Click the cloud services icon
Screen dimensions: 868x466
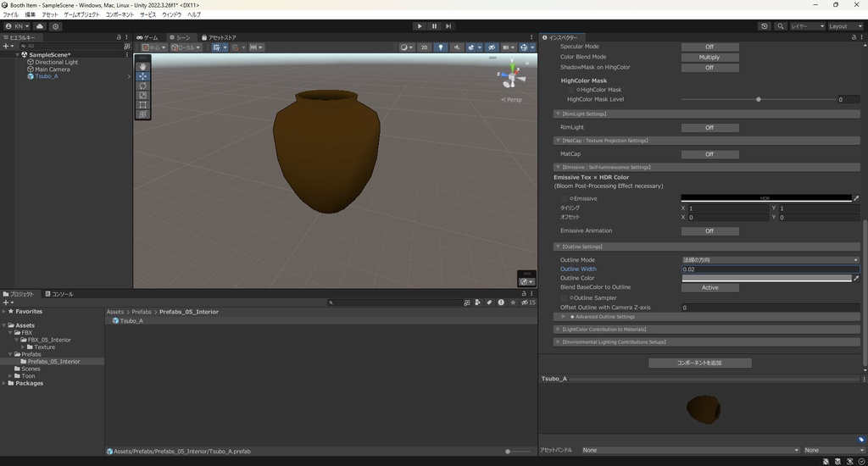[40, 26]
